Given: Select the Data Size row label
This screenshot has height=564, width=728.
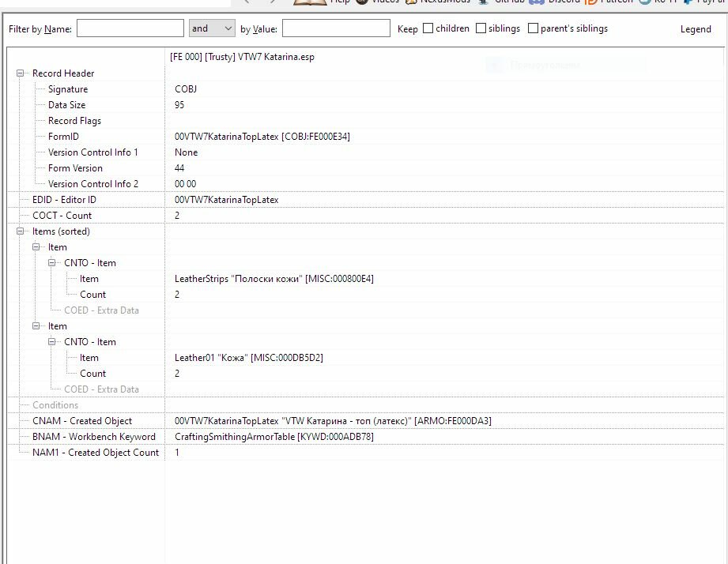Looking at the screenshot, I should click(67, 105).
